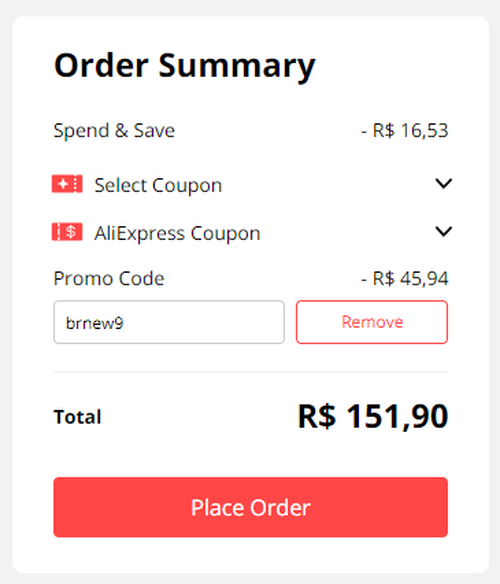Open the Select Coupon row label
Viewport: 500px width, 584px height.
click(158, 185)
